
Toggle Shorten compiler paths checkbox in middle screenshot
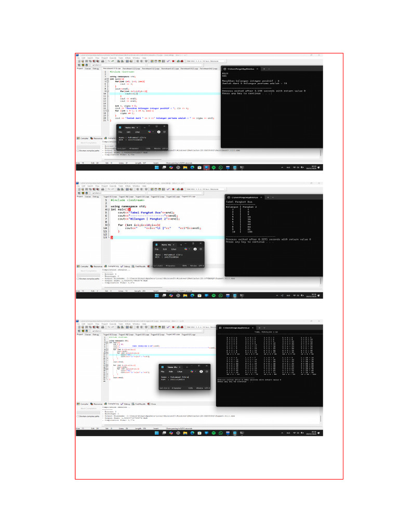78,278
